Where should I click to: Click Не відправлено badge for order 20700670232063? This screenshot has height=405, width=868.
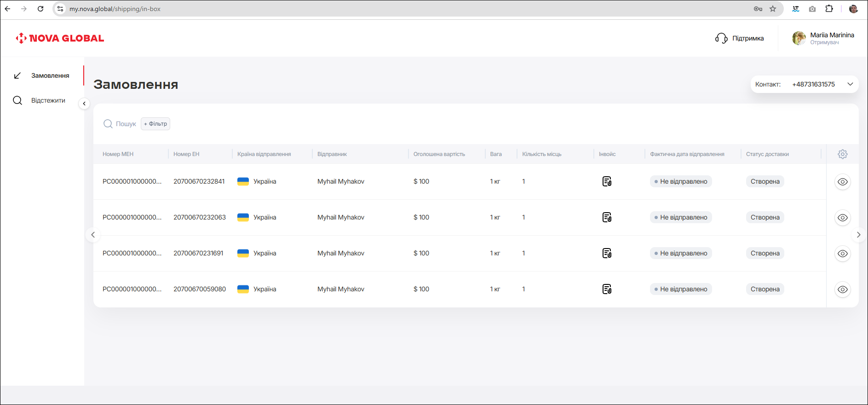(681, 217)
